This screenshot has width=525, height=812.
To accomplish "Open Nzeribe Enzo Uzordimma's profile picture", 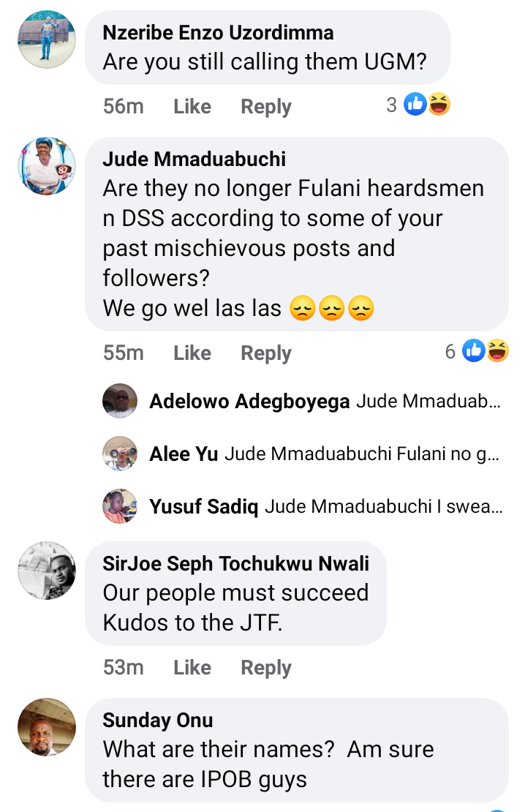I will click(x=47, y=40).
